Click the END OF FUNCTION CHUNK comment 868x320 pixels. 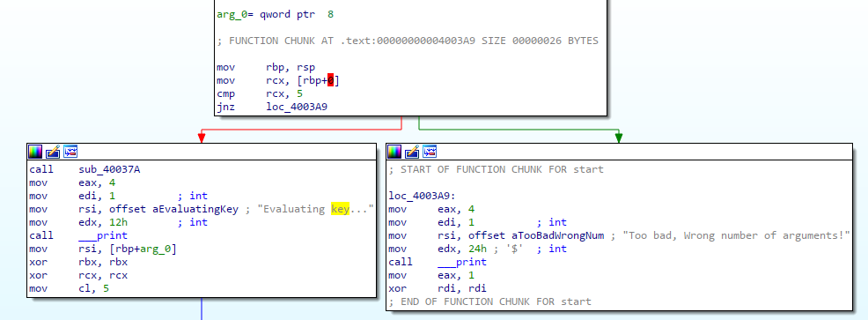(490, 301)
